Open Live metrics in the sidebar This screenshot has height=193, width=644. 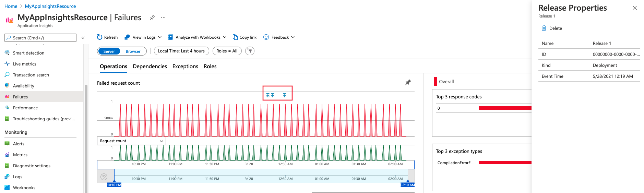(41, 64)
